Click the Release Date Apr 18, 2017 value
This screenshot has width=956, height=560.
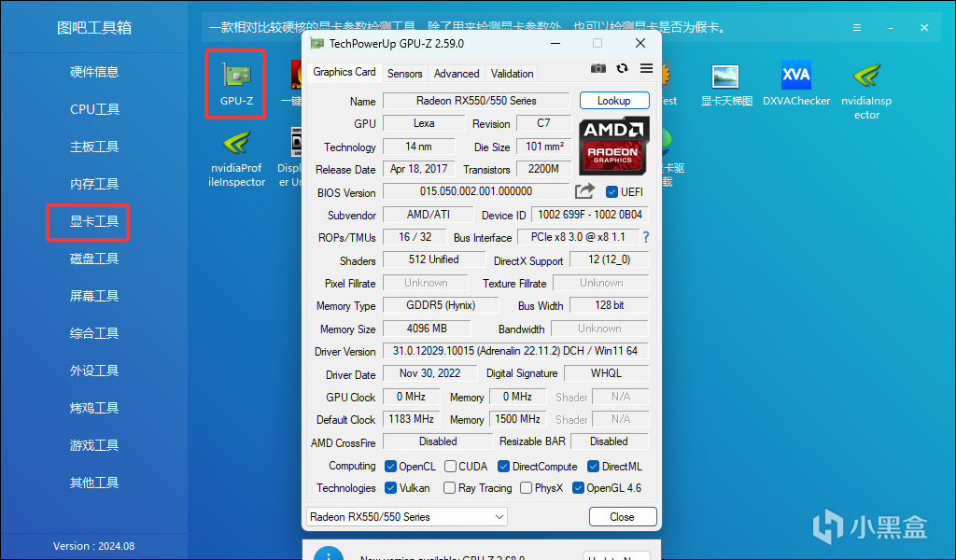pyautogui.click(x=419, y=169)
